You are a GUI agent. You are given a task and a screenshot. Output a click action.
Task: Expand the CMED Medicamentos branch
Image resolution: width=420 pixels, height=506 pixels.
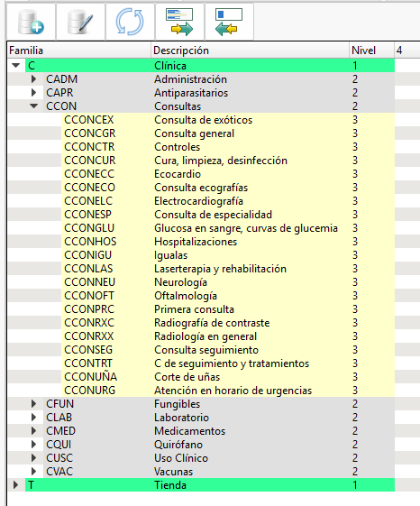pyautogui.click(x=33, y=431)
